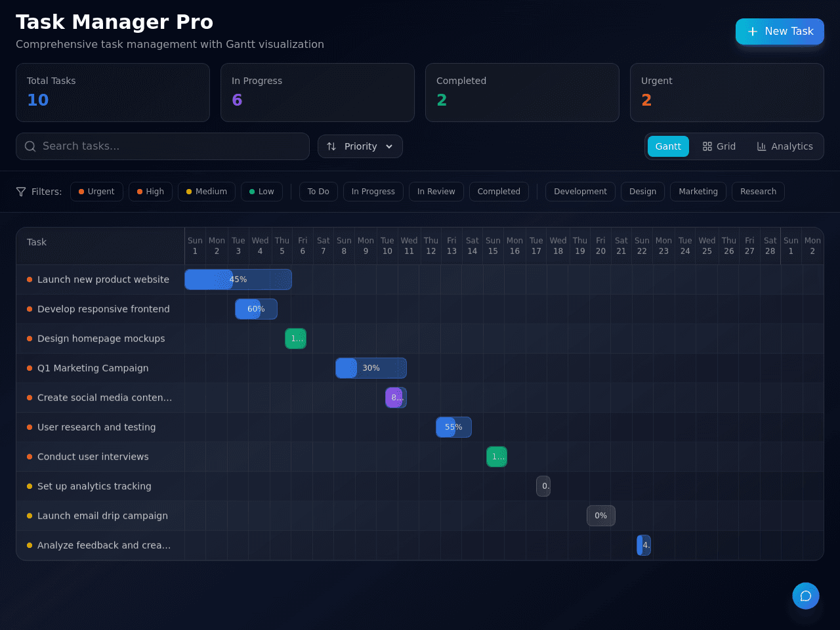The width and height of the screenshot is (840, 630).
Task: Click the Fri 20 date column header
Action: coord(600,246)
